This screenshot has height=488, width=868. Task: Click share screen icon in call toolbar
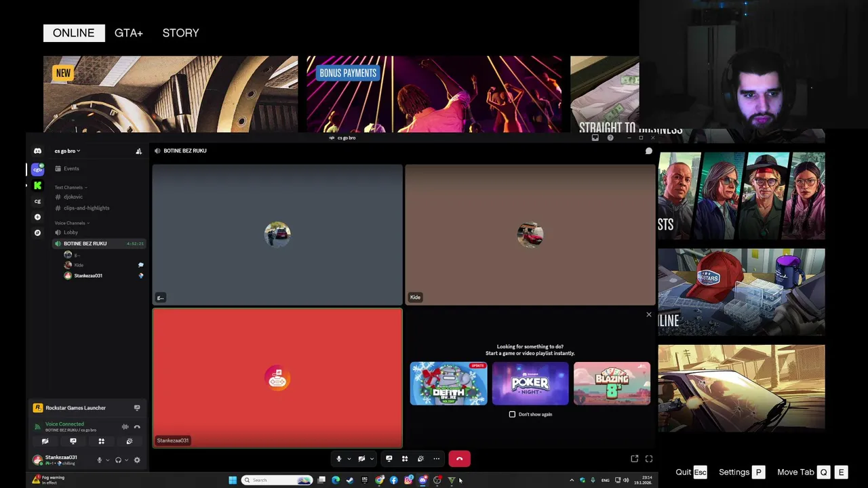click(389, 459)
